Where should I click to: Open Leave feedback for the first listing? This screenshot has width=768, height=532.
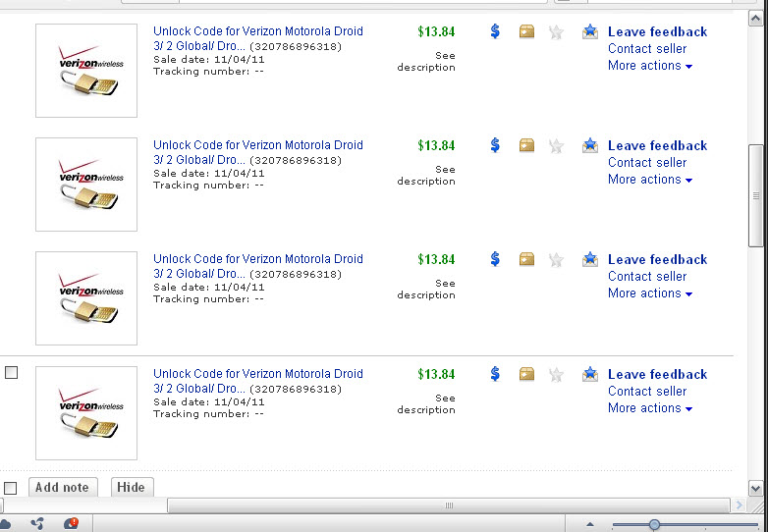click(657, 31)
